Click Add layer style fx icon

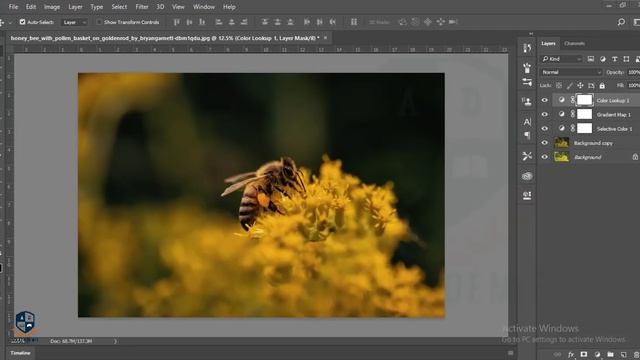tap(571, 355)
